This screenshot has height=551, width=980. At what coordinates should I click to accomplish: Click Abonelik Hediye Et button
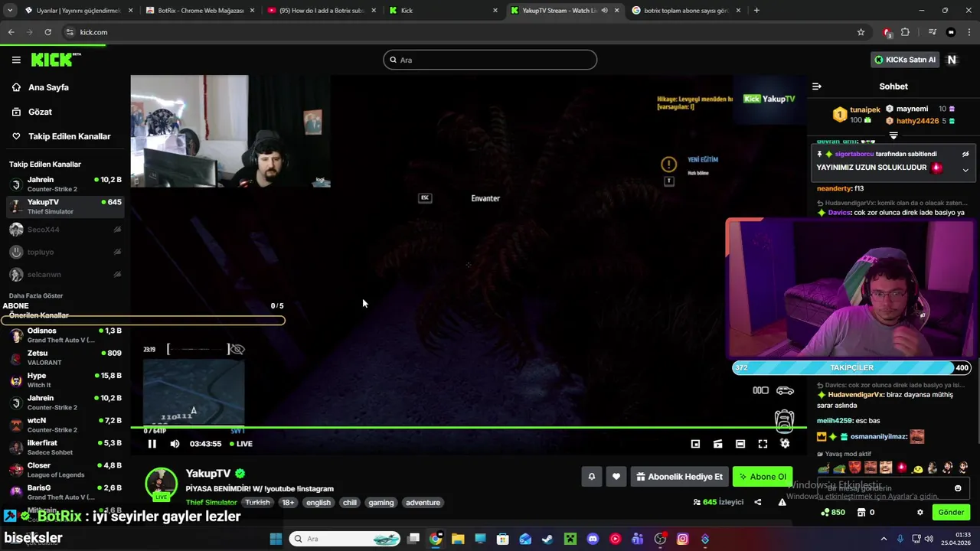[679, 477]
